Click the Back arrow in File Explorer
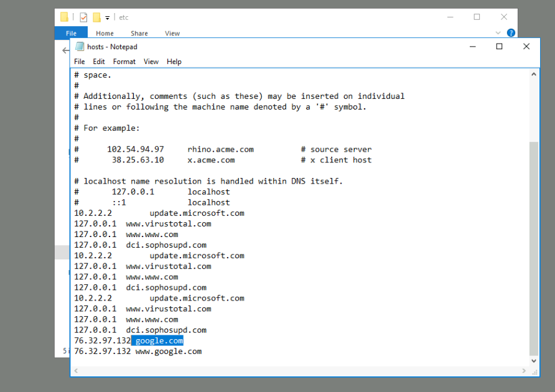 65,50
